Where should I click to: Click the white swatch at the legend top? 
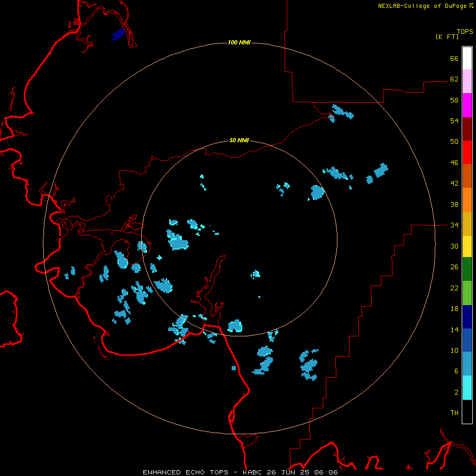click(x=467, y=58)
